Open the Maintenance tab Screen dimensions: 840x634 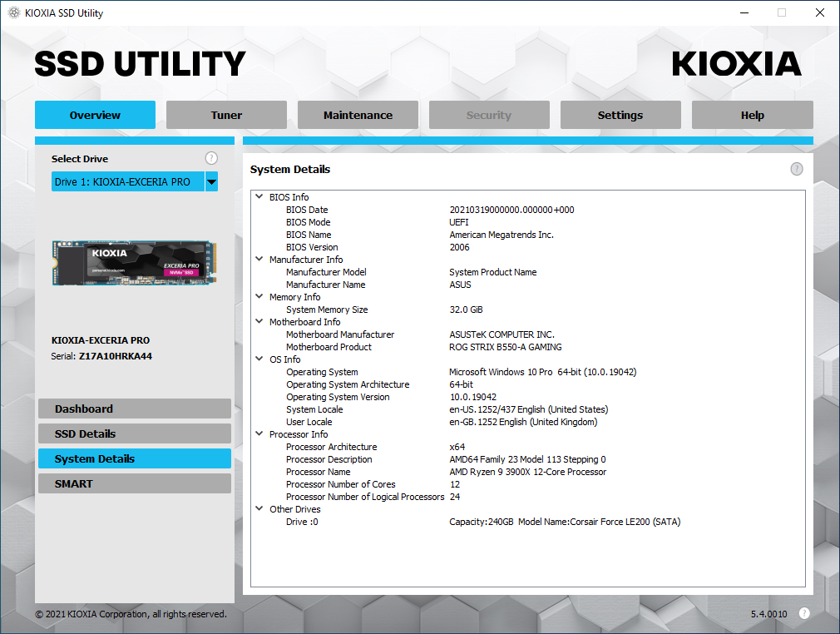coord(358,115)
